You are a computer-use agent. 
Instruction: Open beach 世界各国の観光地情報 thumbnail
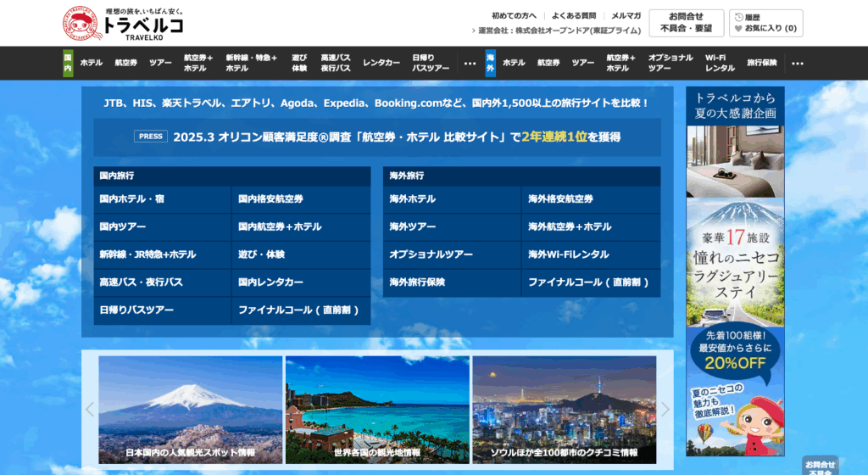377,410
